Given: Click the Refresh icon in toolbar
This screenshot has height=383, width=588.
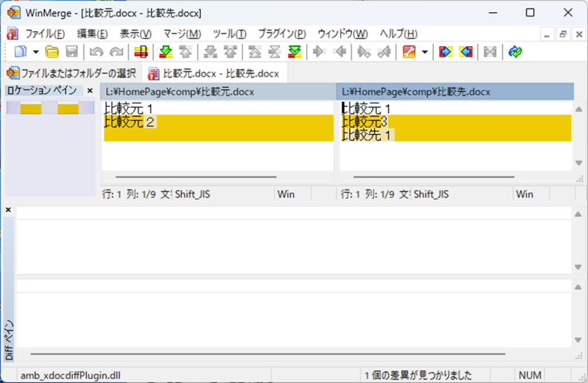Looking at the screenshot, I should [515, 52].
